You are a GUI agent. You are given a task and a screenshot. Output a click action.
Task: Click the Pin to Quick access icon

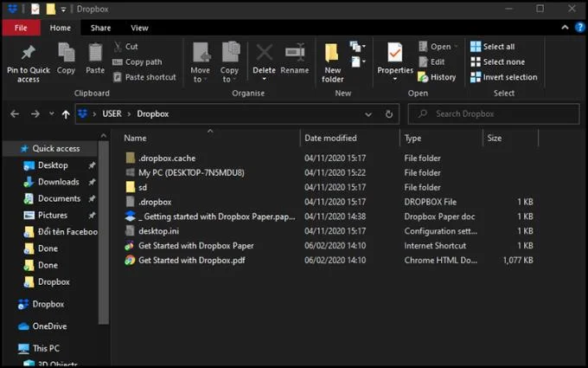pyautogui.click(x=29, y=53)
